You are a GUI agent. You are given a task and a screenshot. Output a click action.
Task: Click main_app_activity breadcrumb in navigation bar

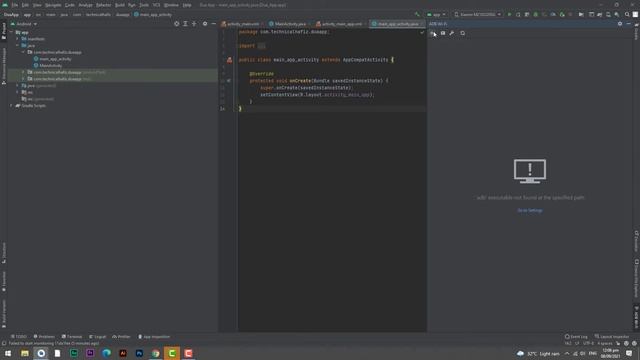[x=153, y=15]
